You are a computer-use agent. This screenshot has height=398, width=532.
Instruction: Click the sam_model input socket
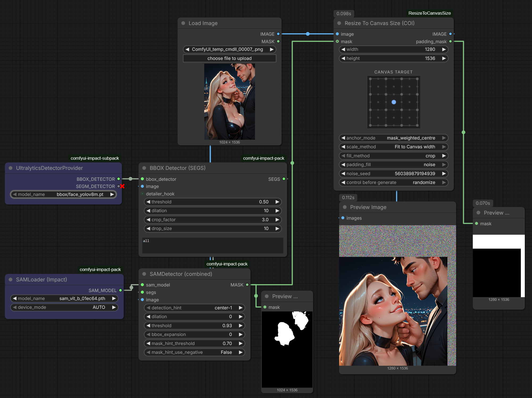pyautogui.click(x=142, y=285)
